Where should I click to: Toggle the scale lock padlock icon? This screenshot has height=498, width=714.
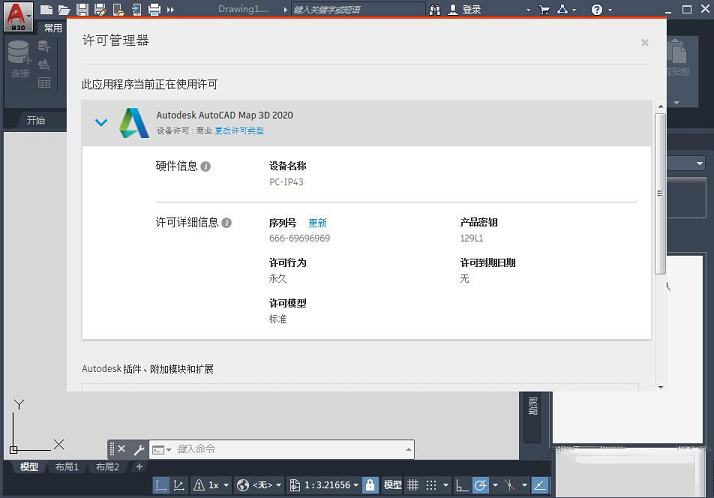point(370,485)
